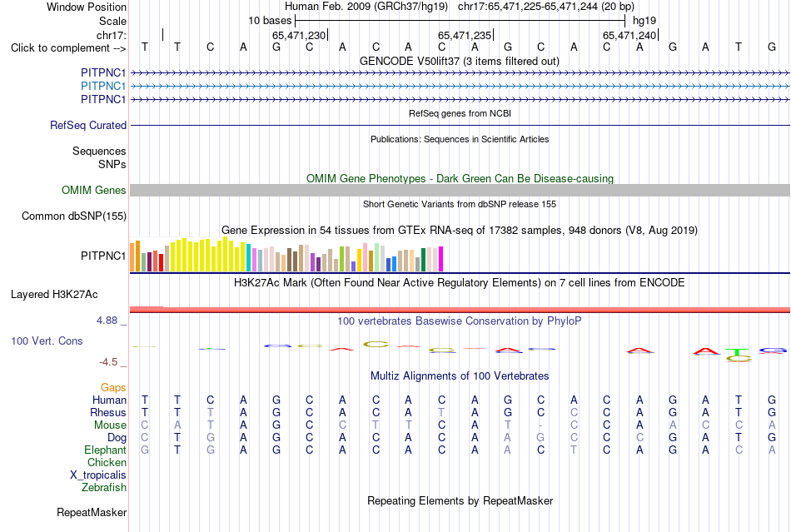Select the 'Layered H3K27Ac' track label
This screenshot has height=532, width=791.
pos(54,295)
